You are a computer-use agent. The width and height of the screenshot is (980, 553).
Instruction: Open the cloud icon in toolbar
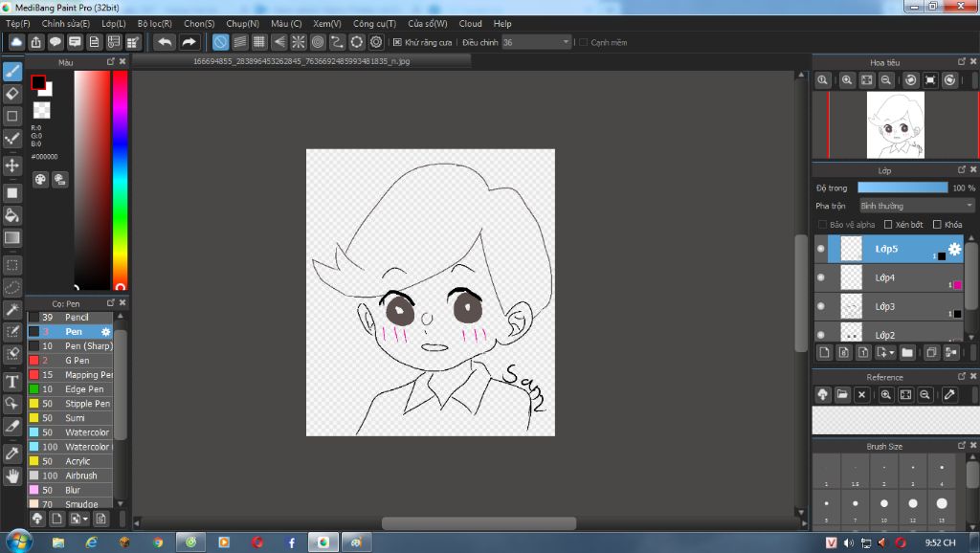pyautogui.click(x=16, y=42)
